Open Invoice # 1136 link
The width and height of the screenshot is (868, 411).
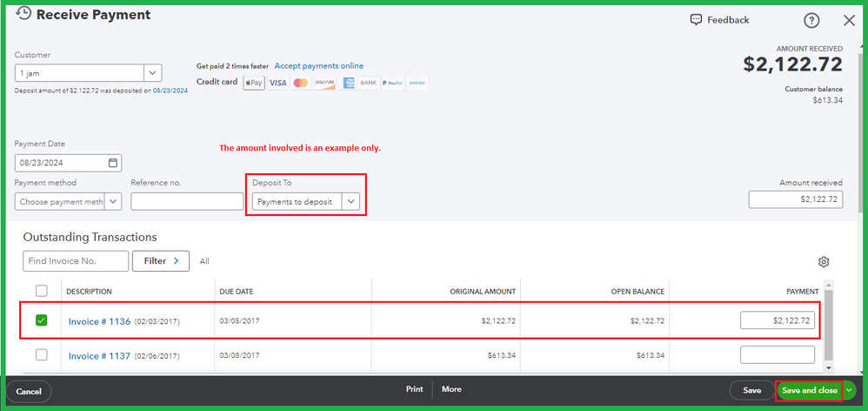tap(99, 321)
